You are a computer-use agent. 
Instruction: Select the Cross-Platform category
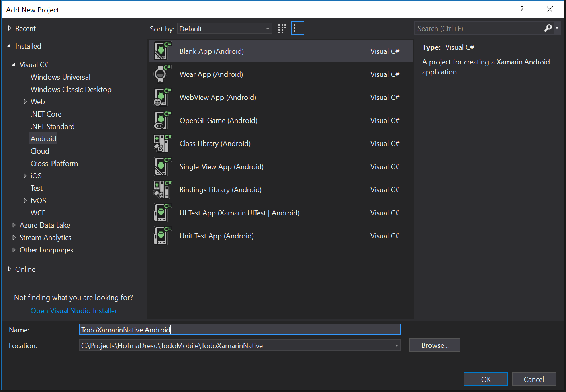(54, 164)
